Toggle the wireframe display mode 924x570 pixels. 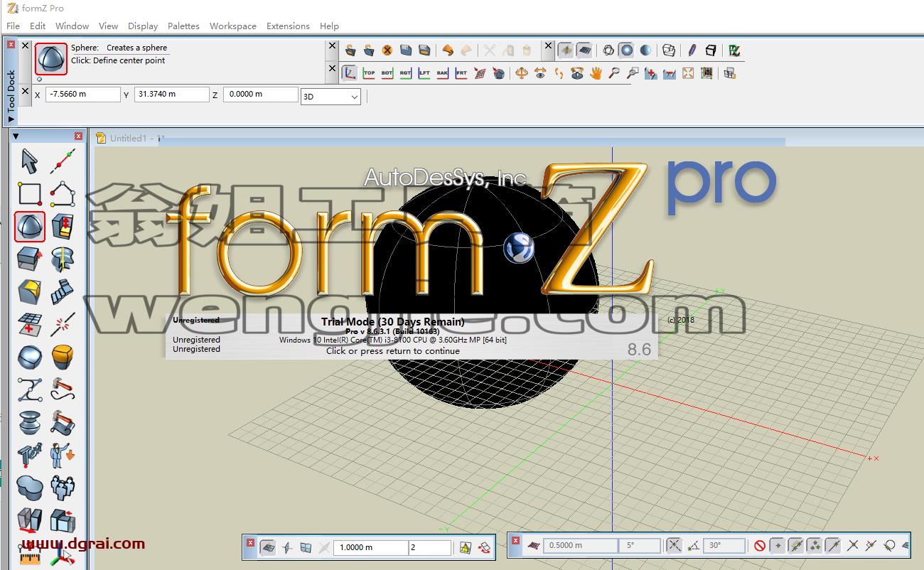[608, 50]
